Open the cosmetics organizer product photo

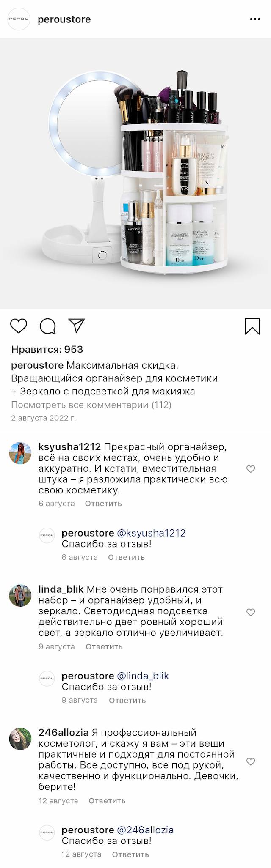(x=135, y=173)
